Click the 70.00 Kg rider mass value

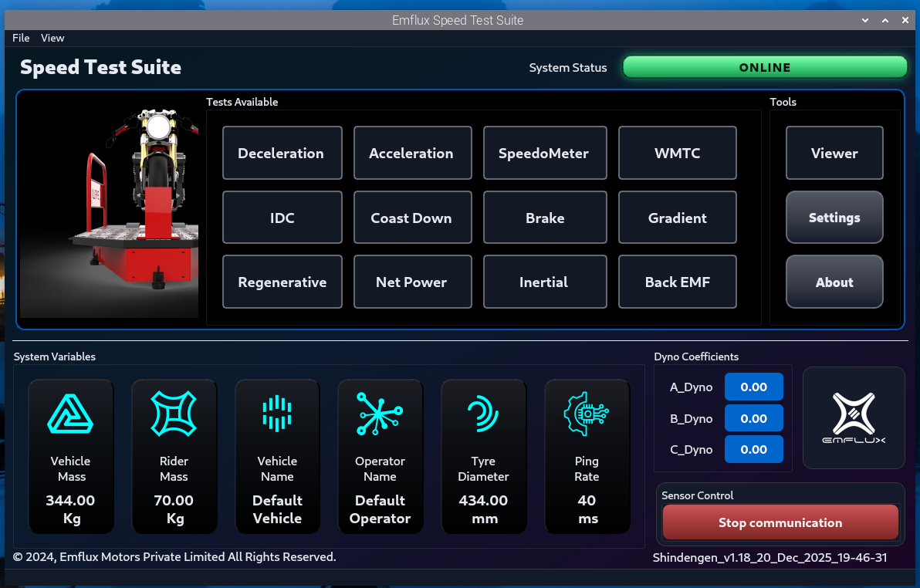(x=174, y=509)
